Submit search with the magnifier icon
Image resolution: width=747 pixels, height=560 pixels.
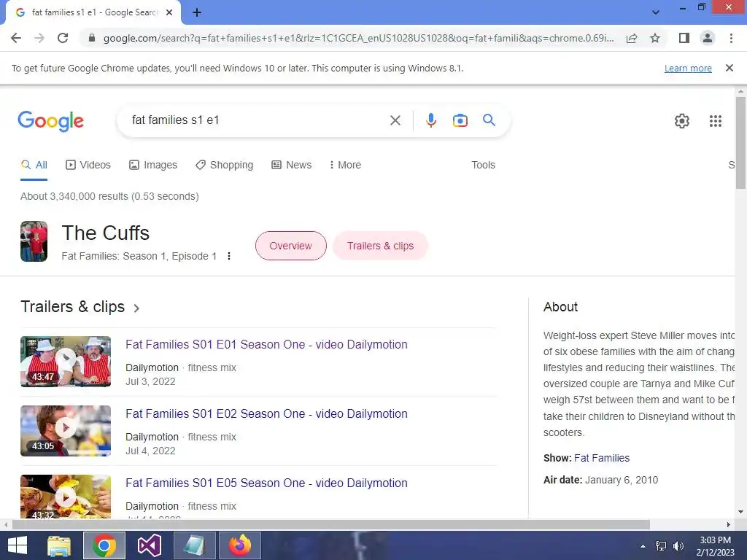coord(489,120)
